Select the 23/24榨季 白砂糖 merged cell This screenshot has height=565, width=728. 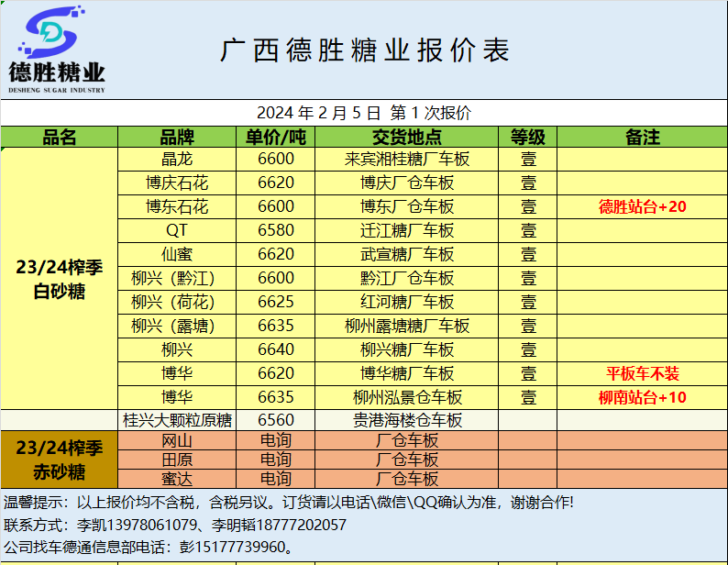[60, 278]
